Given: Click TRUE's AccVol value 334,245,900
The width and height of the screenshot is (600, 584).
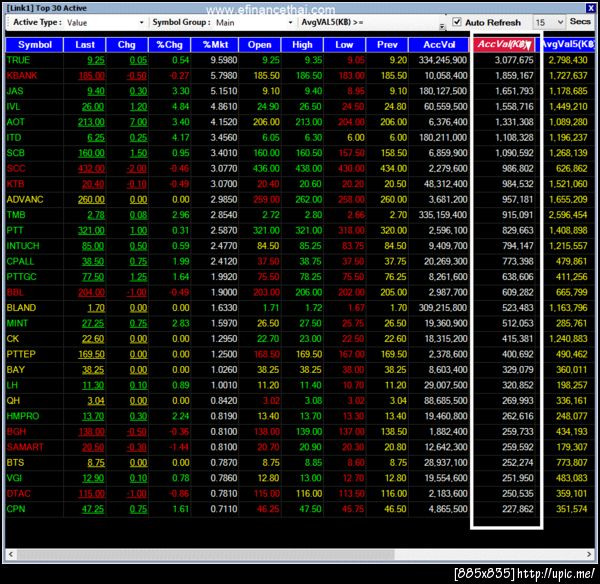Looking at the screenshot, I should [443, 60].
